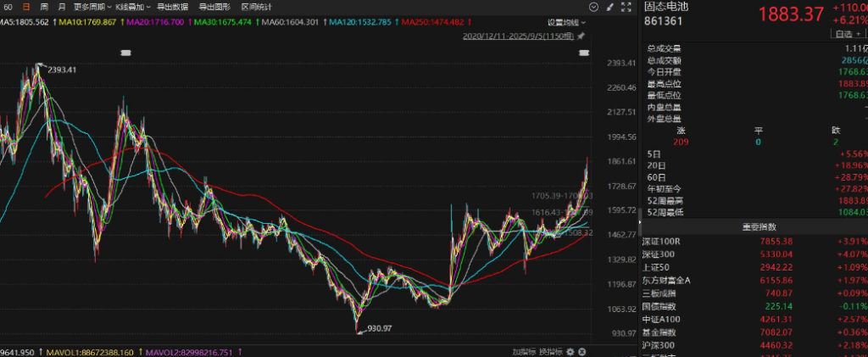Click the 固态电池 sector name
The height and width of the screenshot is (357, 868).
point(666,7)
